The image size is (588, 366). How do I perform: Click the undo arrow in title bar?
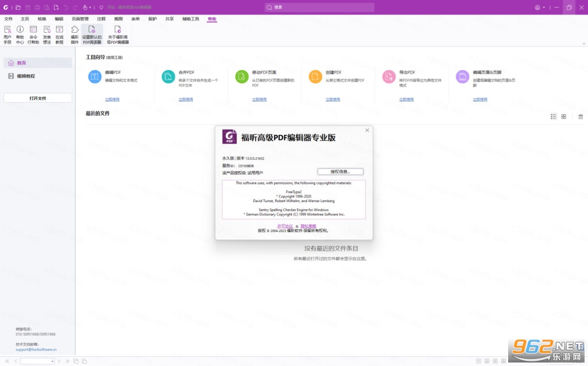(65, 7)
